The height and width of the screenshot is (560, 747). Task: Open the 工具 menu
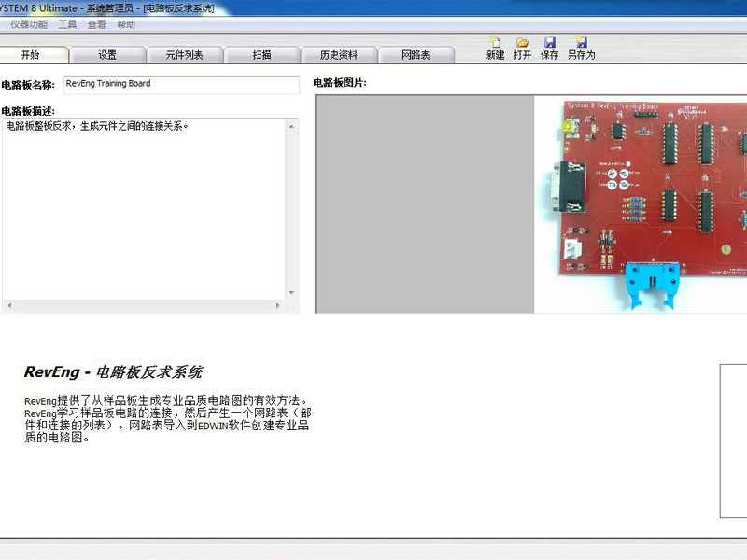tap(67, 24)
